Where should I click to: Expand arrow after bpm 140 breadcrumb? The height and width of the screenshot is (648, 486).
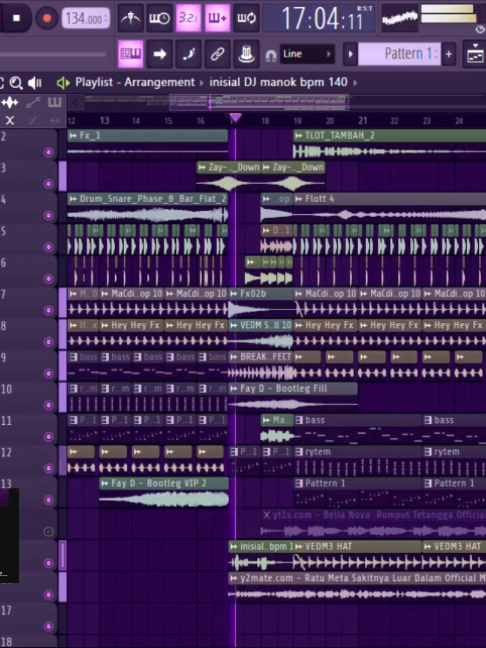[x=355, y=83]
